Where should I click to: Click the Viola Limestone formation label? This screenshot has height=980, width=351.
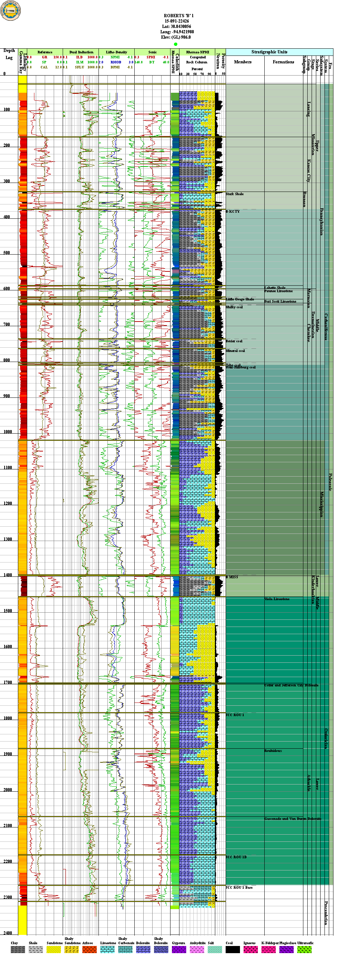coord(277,599)
